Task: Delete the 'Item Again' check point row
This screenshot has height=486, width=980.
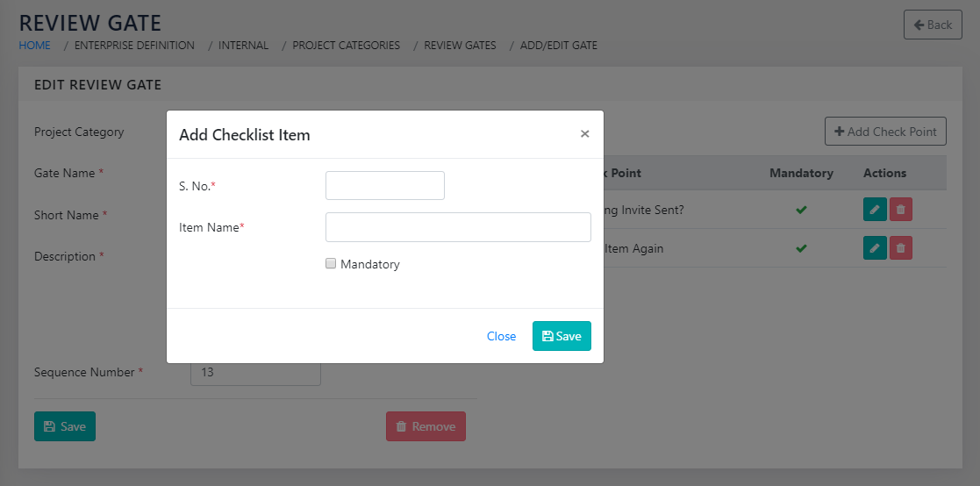Action: tap(901, 248)
